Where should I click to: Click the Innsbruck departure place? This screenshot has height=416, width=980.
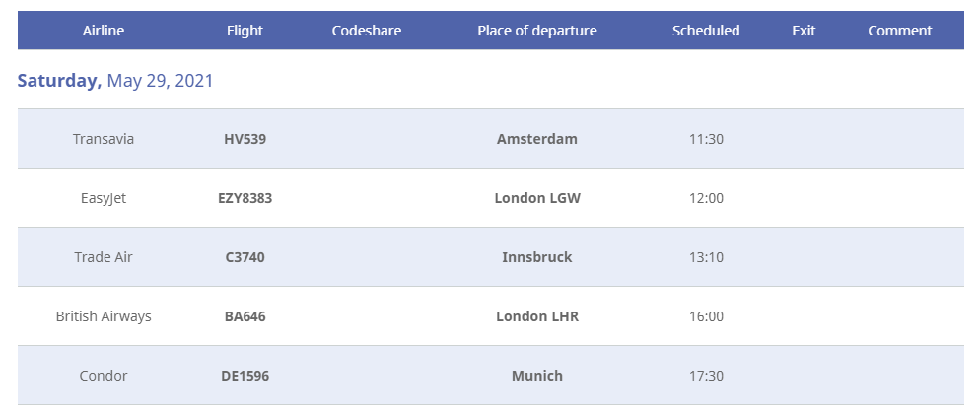pos(537,257)
